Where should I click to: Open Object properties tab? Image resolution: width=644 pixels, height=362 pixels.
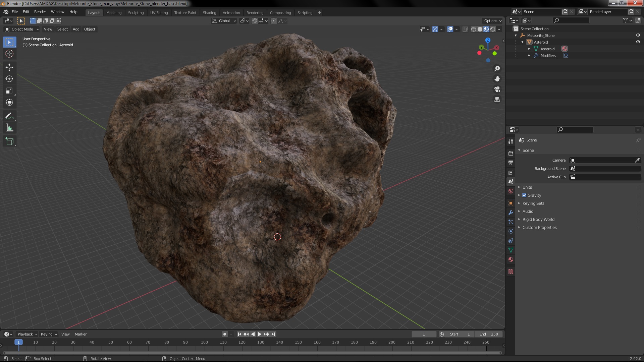click(511, 203)
